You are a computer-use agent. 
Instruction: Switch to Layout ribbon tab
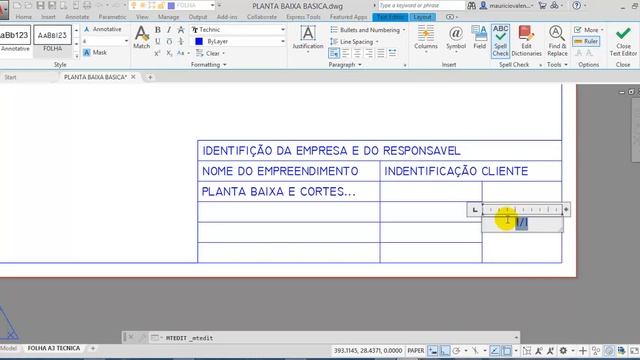[422, 17]
